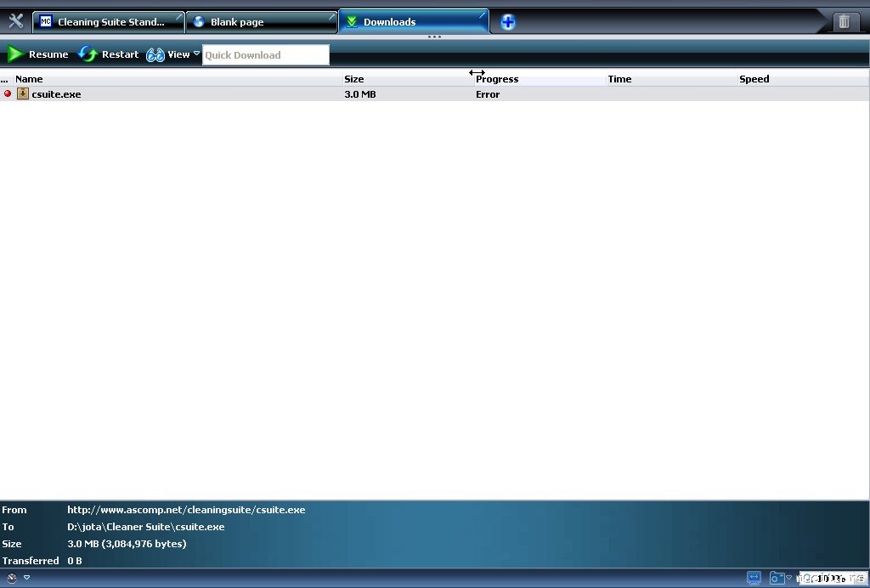Click the status column header with dots
This screenshot has width=870, height=588.
(x=6, y=79)
